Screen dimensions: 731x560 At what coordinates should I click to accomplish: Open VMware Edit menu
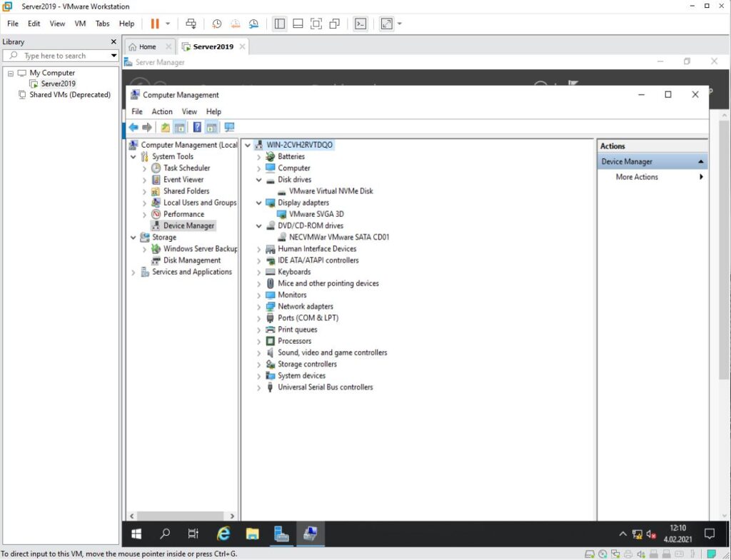[34, 24]
